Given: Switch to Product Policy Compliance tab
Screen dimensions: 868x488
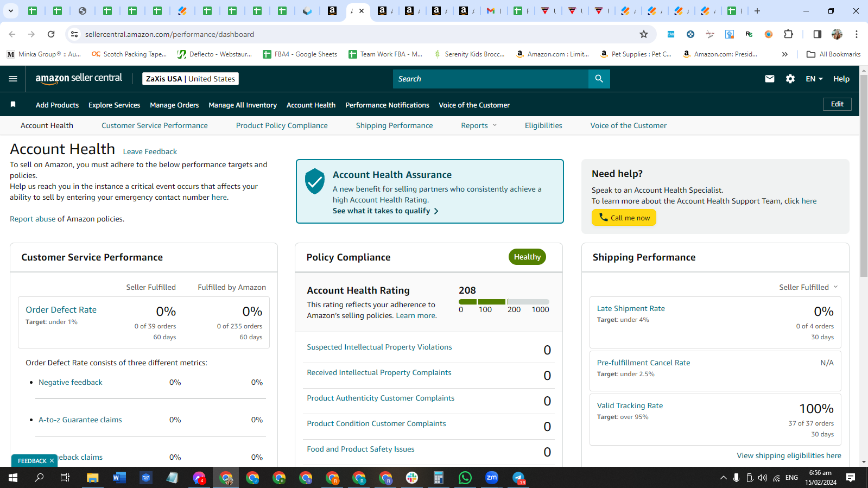Looking at the screenshot, I should point(282,125).
